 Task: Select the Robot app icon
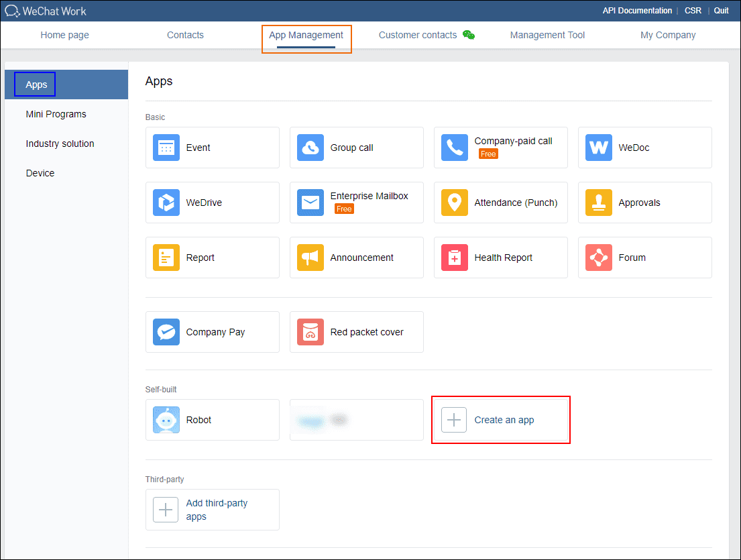166,420
